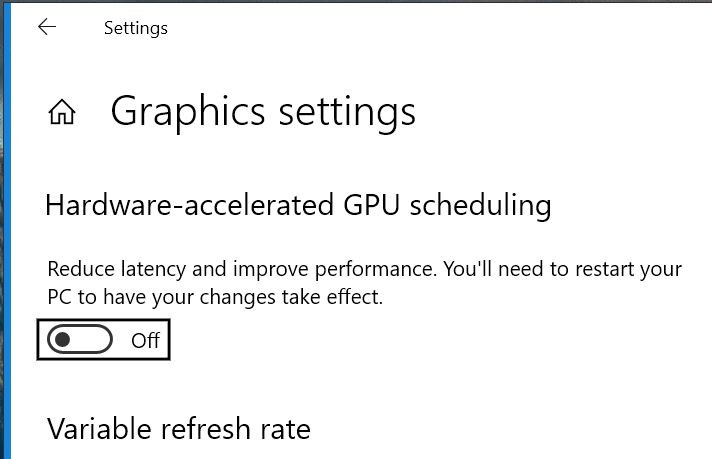The image size is (712, 459).
Task: Click the "Graphics settings" page heading
Action: 263,112
